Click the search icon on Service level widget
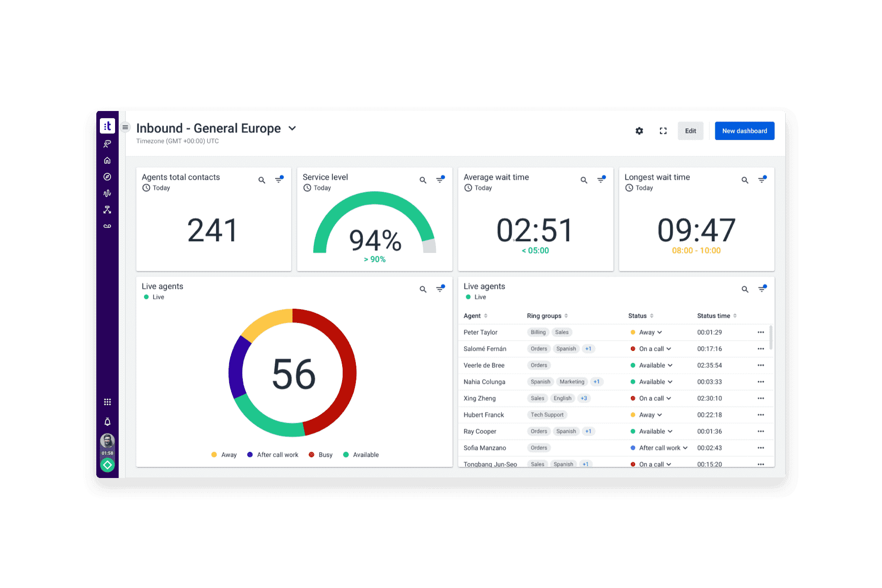Viewport: 882px width, 588px height. 423,180
